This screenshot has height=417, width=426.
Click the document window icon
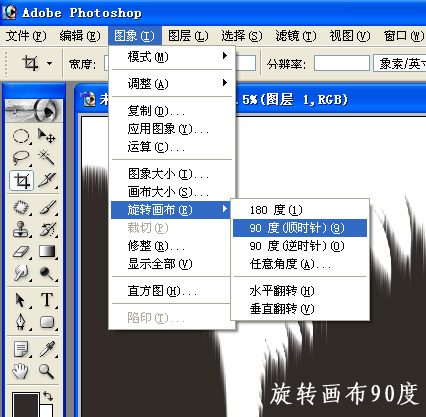pyautogui.click(x=89, y=99)
